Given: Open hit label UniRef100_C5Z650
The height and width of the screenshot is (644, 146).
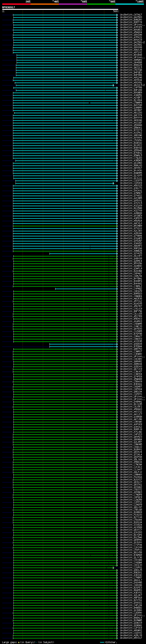Looking at the screenshot, I should click(x=131, y=140).
